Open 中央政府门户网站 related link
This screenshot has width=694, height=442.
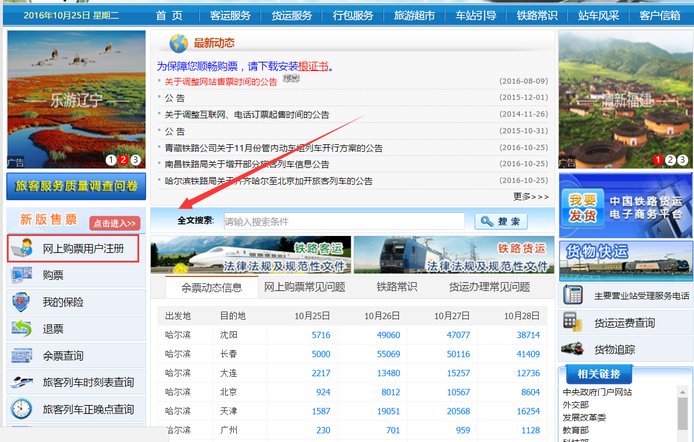[597, 392]
